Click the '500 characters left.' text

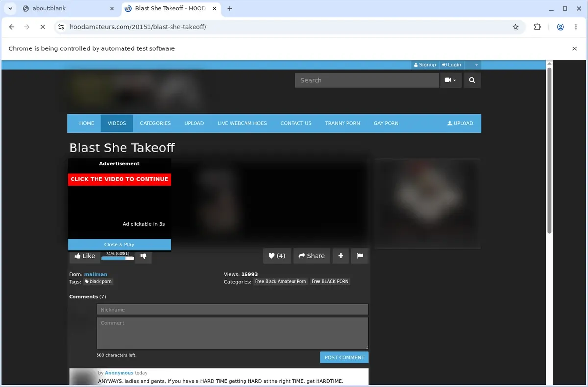117,355
